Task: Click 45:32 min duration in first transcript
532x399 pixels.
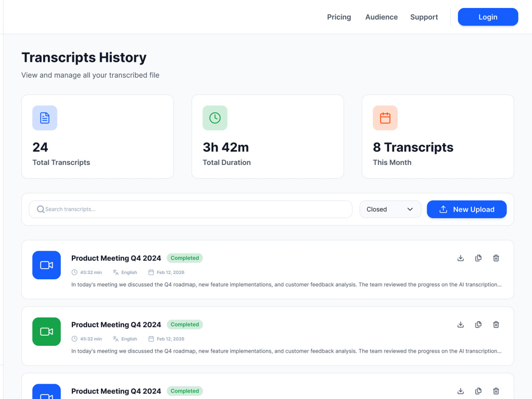Action: coord(91,272)
